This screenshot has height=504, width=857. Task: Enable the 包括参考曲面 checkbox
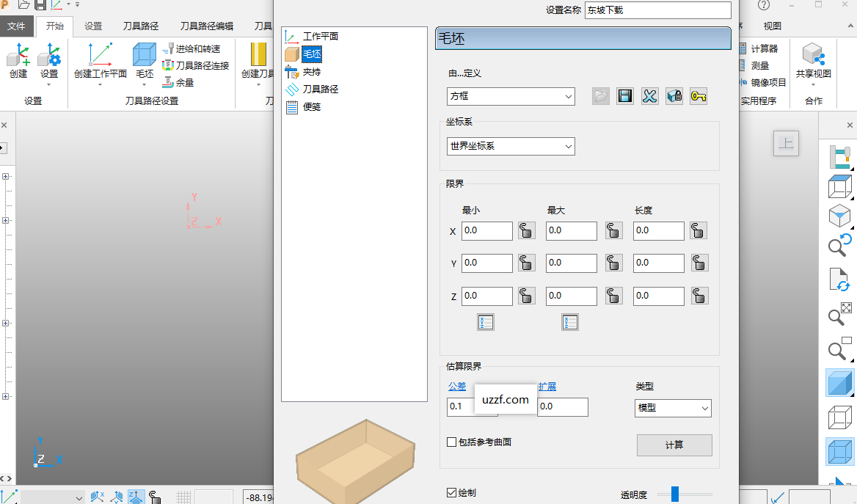452,442
